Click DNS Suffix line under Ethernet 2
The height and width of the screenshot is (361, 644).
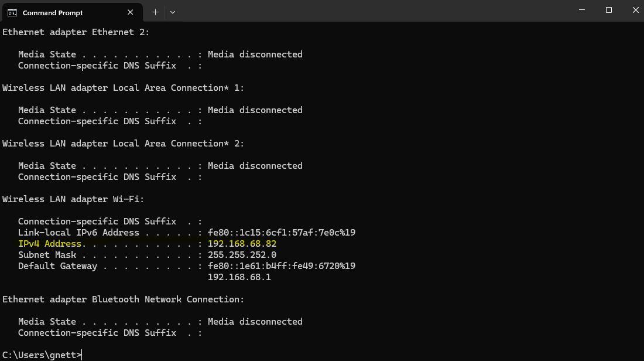[110, 66]
